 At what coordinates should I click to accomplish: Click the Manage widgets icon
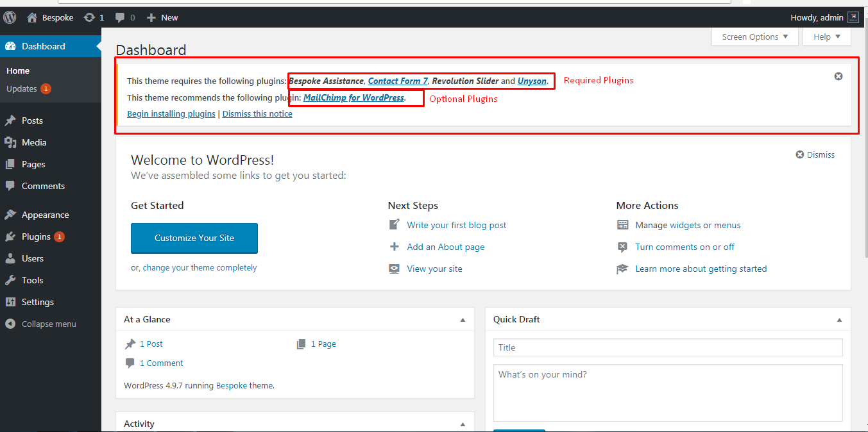[x=623, y=225]
